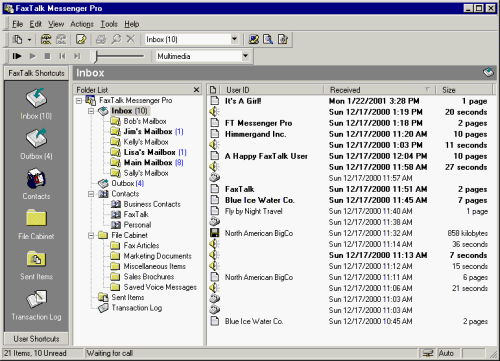Sort by the document type icon column

[213, 90]
